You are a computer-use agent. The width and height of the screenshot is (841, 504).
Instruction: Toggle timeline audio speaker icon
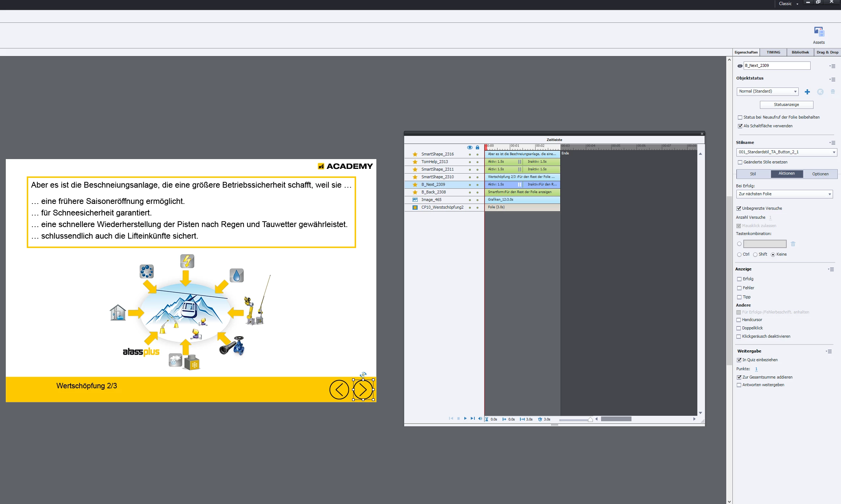pos(480,419)
